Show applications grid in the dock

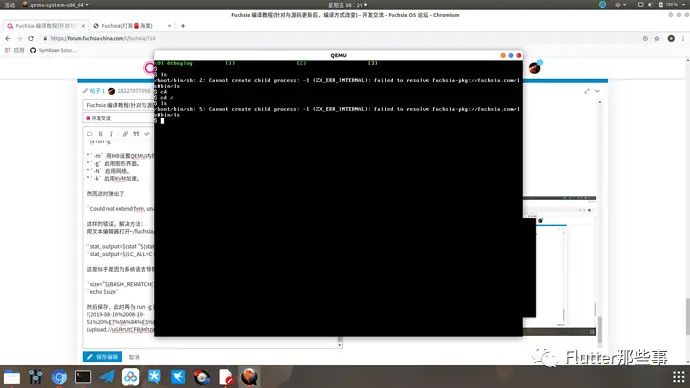(679, 377)
